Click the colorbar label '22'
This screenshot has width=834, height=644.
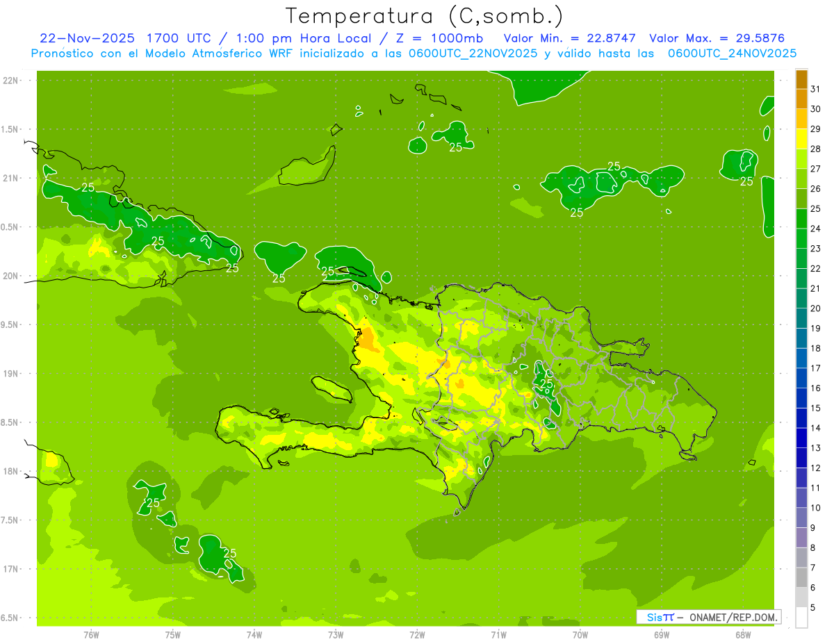coord(816,268)
